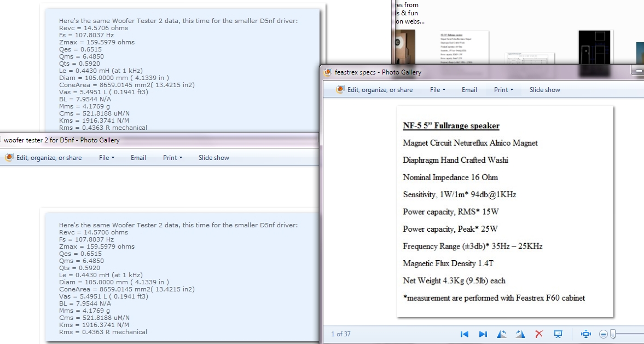Click 'Vas = 5.4951 L' line in lower image
Screen dimensions: 644x344
click(x=103, y=296)
